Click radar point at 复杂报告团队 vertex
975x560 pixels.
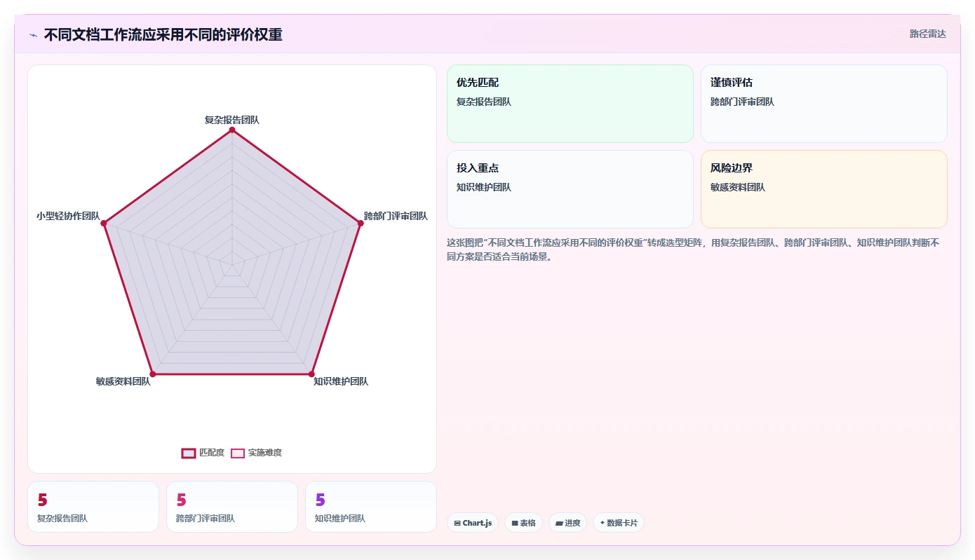[232, 130]
